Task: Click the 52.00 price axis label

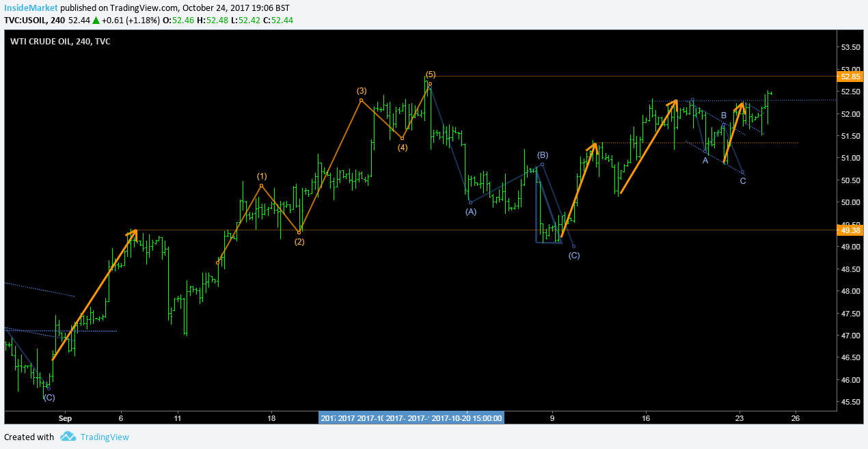Action: [x=850, y=114]
